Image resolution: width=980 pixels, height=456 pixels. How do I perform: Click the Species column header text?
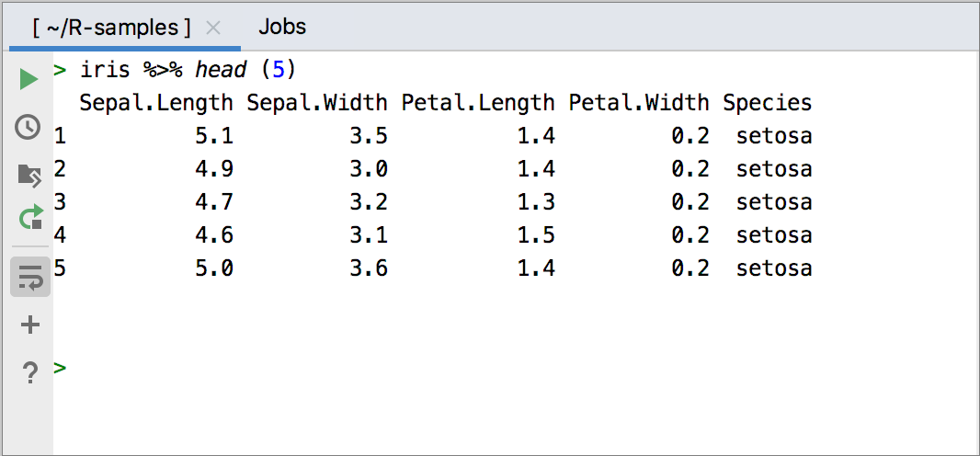click(x=767, y=102)
